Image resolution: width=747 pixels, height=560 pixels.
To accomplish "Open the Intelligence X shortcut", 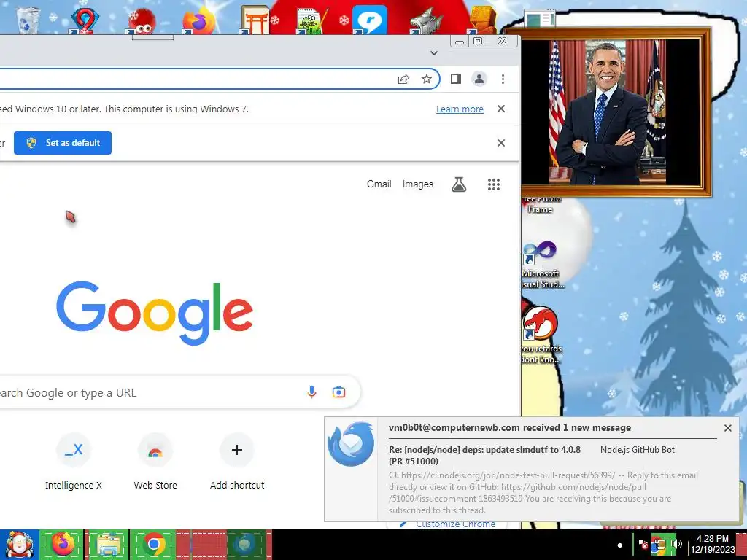I will coord(74,462).
